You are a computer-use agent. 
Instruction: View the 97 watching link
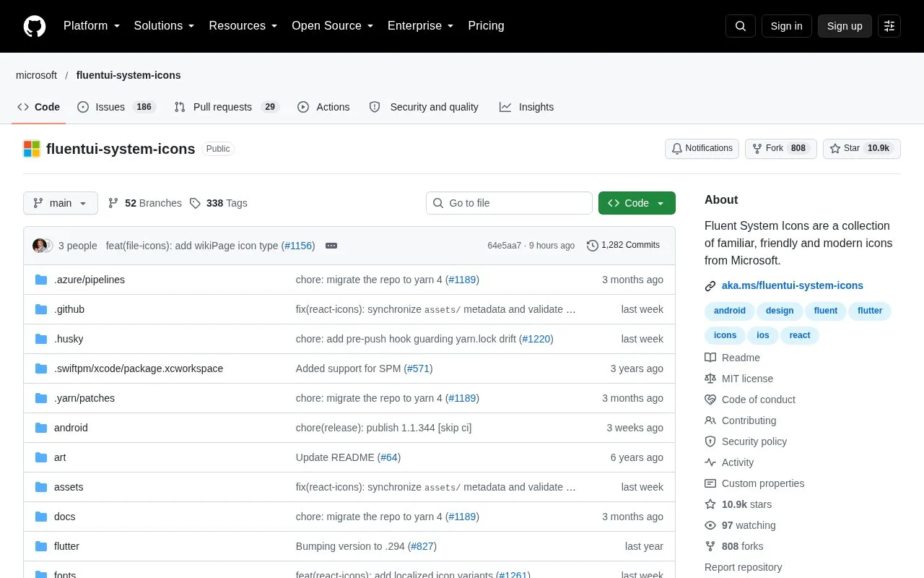click(x=740, y=525)
